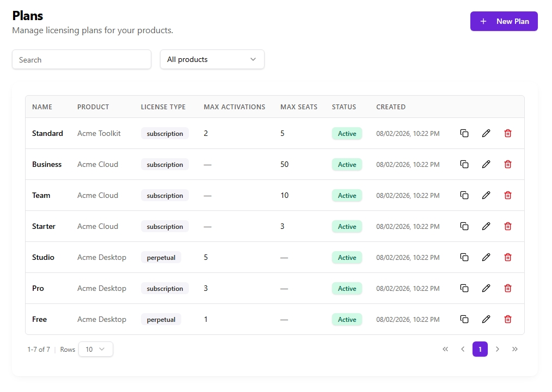
Task: Click the Starter plan name
Action: [44, 226]
